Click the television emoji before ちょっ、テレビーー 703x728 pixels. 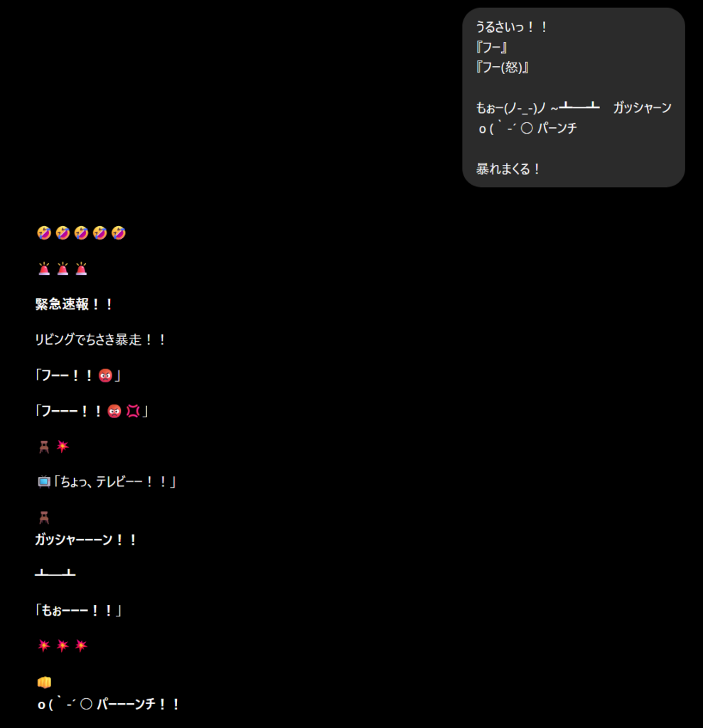click(44, 482)
